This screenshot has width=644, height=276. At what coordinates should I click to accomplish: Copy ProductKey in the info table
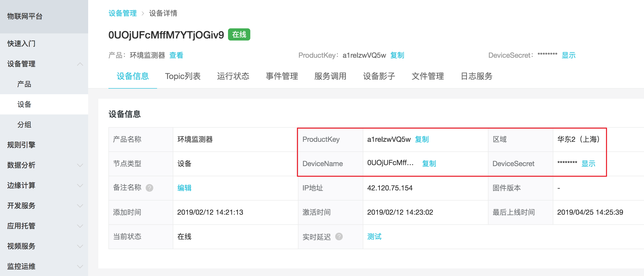(422, 139)
